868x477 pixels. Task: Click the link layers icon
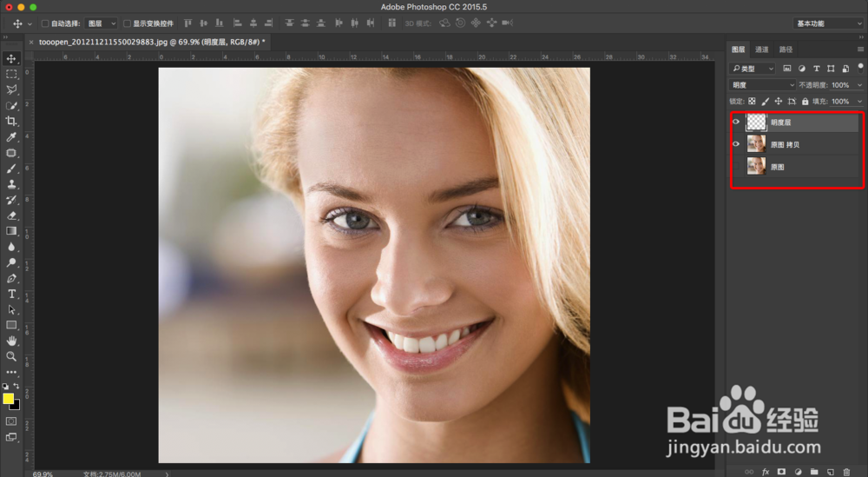749,472
